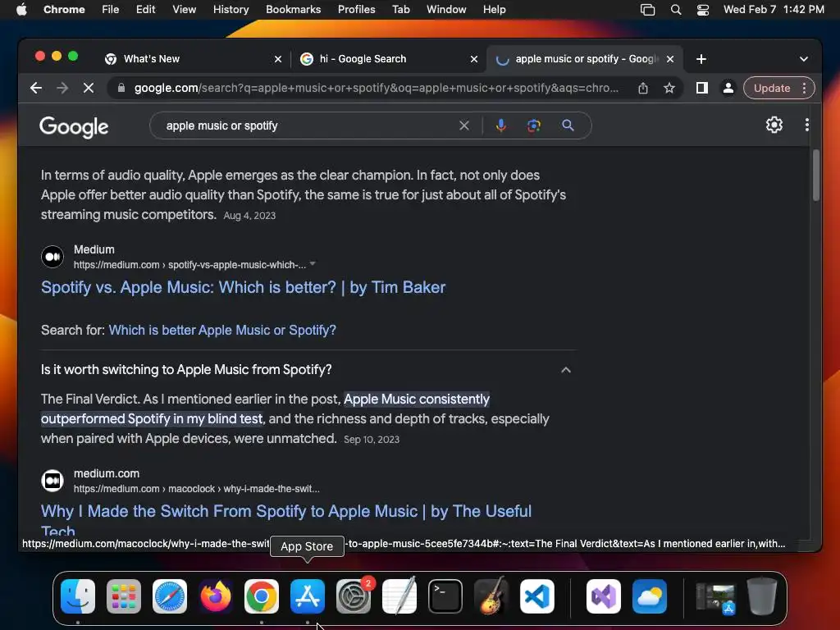The width and height of the screenshot is (840, 630).
Task: Click the site lock icon in the address bar
Action: point(121,88)
